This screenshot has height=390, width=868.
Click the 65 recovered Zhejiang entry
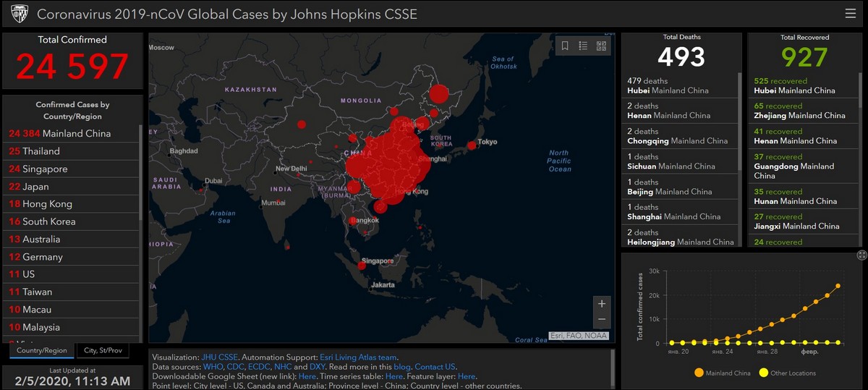point(804,111)
